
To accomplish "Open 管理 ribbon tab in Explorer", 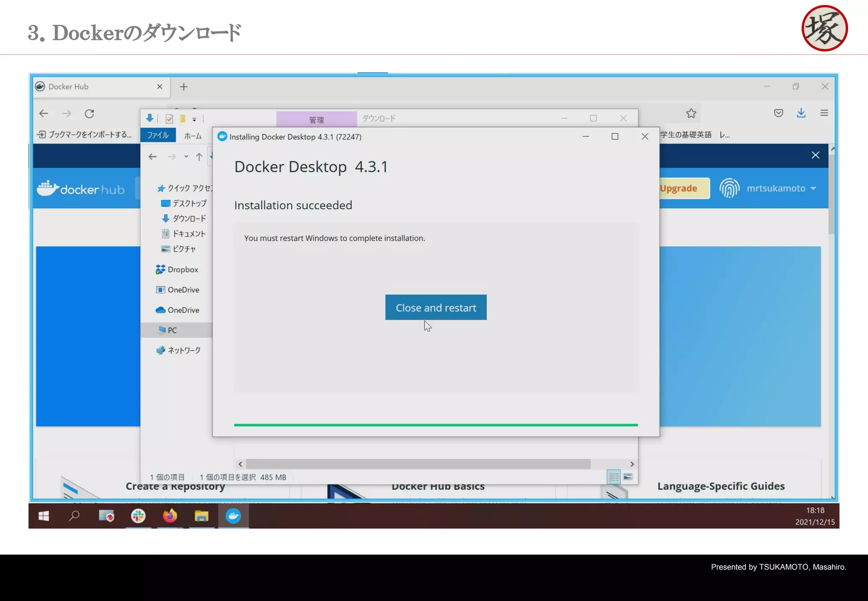I will (x=317, y=120).
